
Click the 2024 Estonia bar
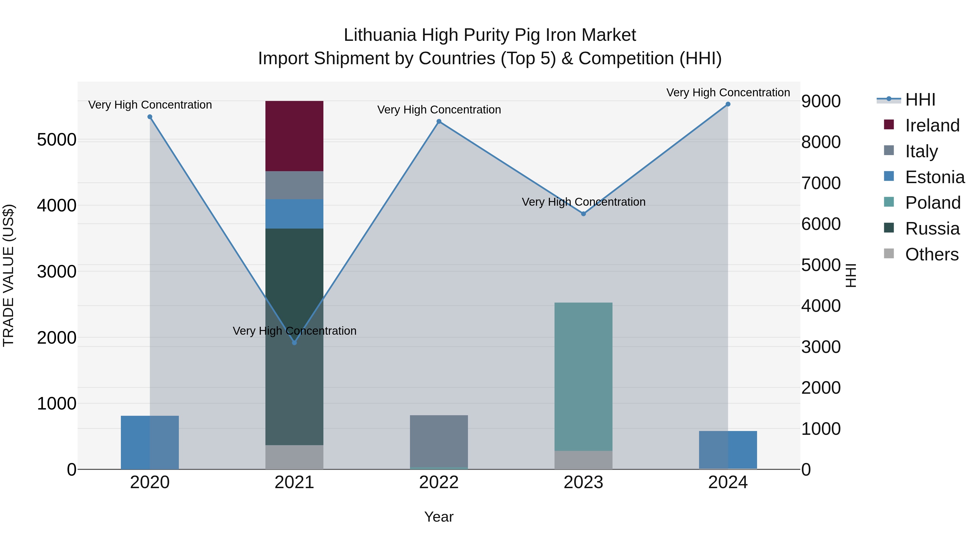click(728, 450)
